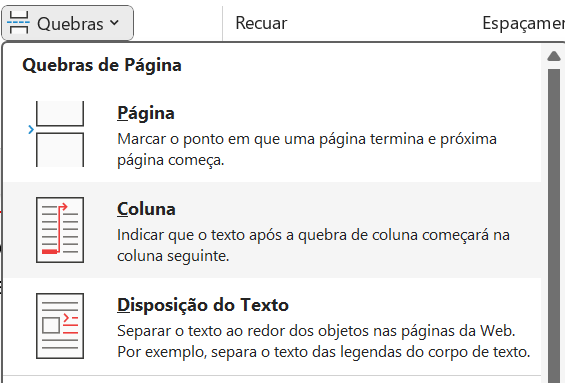Click the Espaçamento label in the ribbon
565x383 pixels.
(x=524, y=24)
